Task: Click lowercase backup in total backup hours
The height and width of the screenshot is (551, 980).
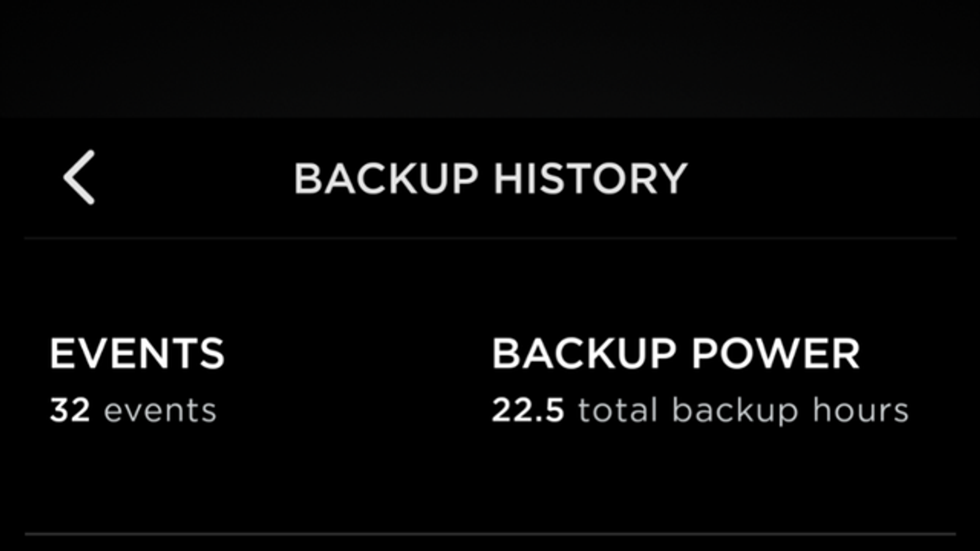Action: click(735, 411)
